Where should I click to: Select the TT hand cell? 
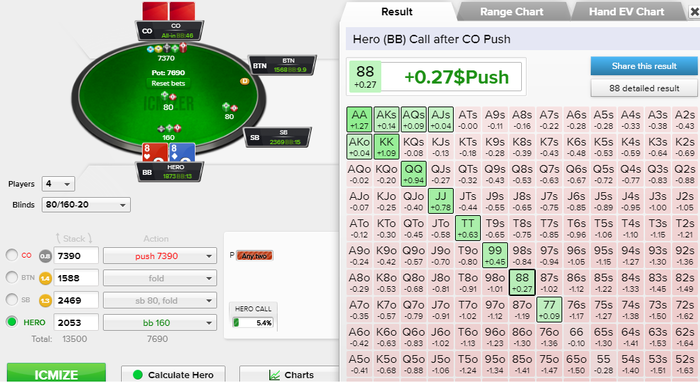(x=468, y=228)
